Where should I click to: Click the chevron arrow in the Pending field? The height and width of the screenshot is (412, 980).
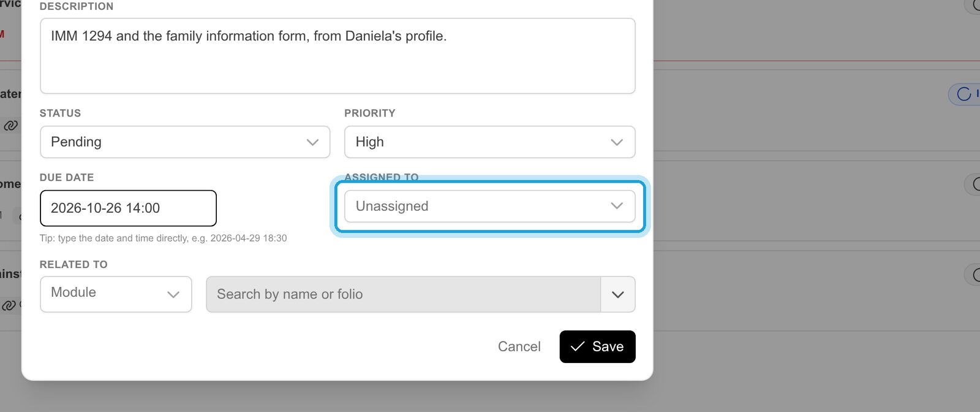point(312,142)
